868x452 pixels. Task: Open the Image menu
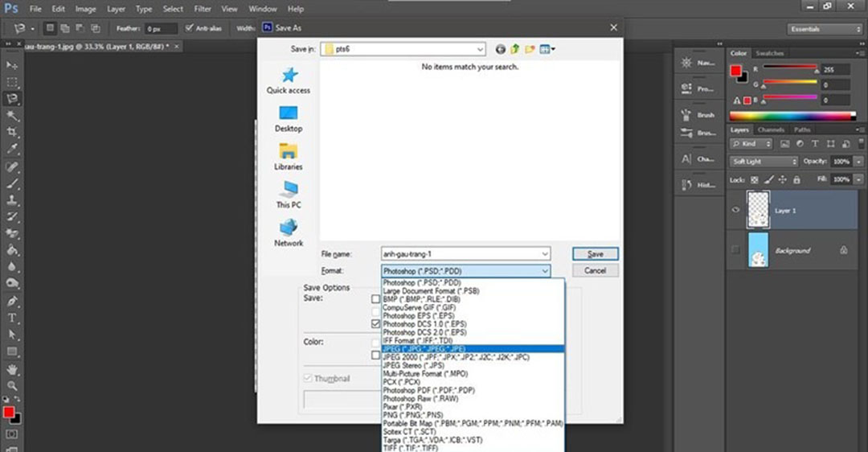pos(86,9)
